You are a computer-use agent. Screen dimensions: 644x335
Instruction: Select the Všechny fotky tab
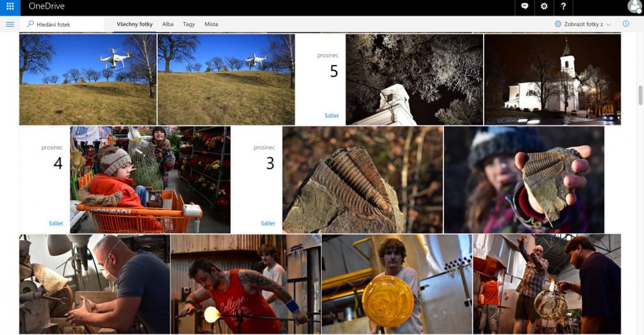coord(135,25)
